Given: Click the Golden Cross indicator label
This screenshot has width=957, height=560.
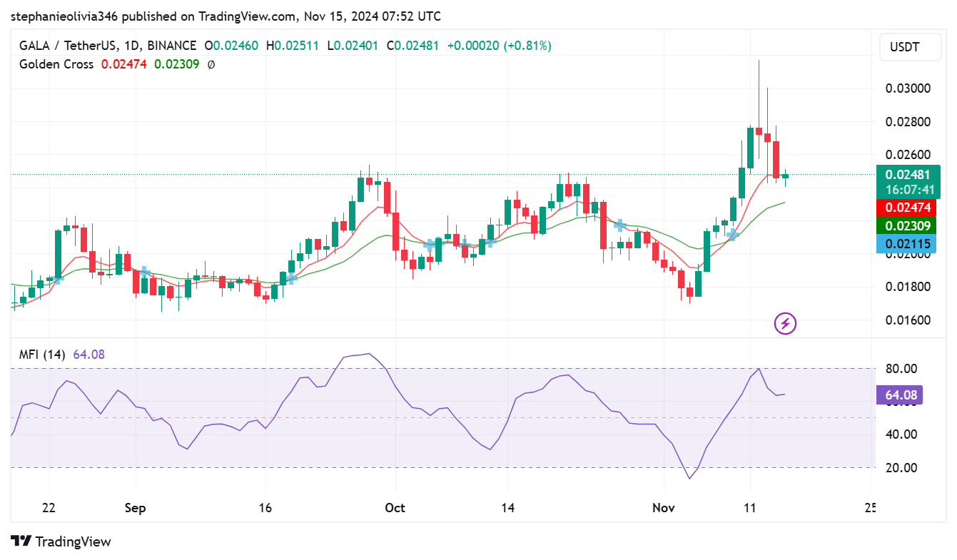Looking at the screenshot, I should coord(56,64).
